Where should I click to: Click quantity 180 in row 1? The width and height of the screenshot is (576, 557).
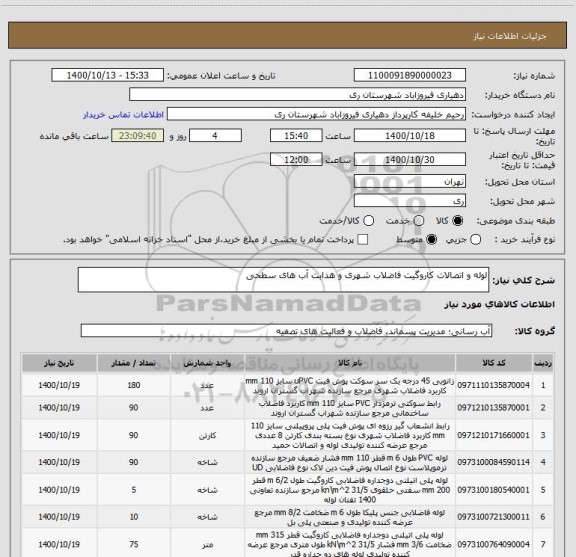tap(134, 385)
